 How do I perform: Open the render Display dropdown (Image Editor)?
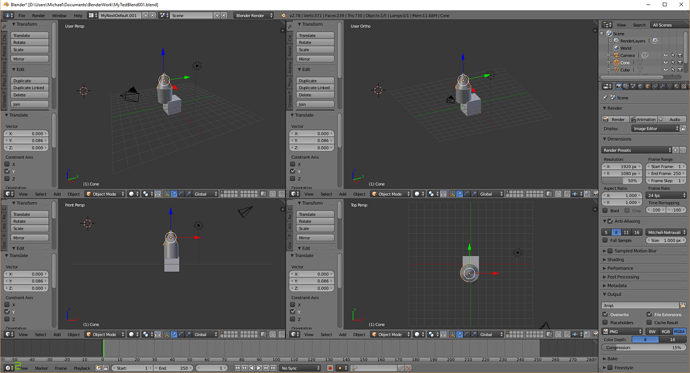click(x=655, y=128)
